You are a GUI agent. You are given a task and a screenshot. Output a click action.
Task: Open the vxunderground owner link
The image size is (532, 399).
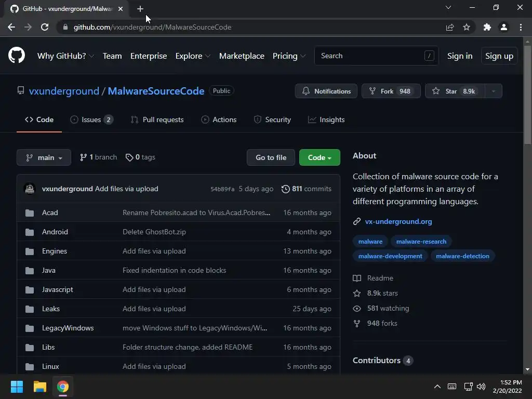(x=64, y=91)
